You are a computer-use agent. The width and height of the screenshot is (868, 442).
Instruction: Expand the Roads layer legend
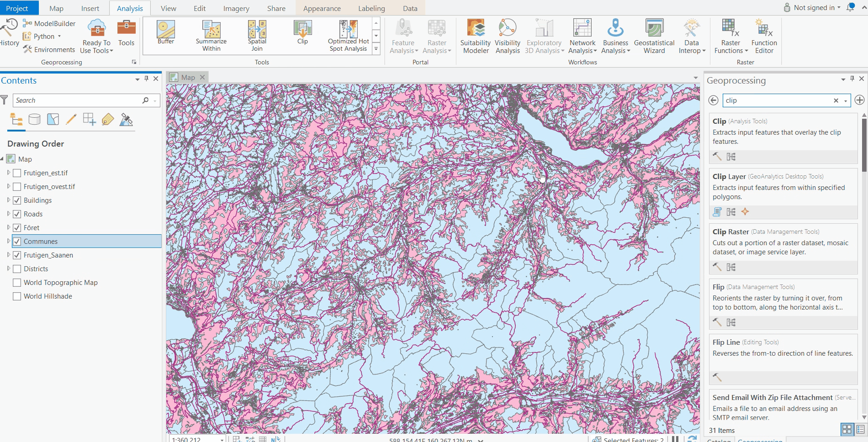coord(9,214)
